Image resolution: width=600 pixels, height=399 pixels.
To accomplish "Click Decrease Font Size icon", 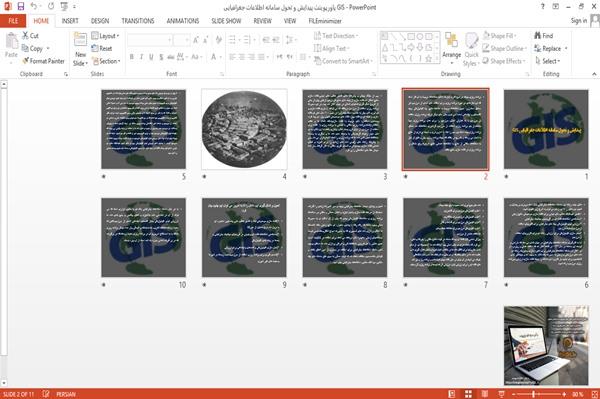I will (x=206, y=40).
